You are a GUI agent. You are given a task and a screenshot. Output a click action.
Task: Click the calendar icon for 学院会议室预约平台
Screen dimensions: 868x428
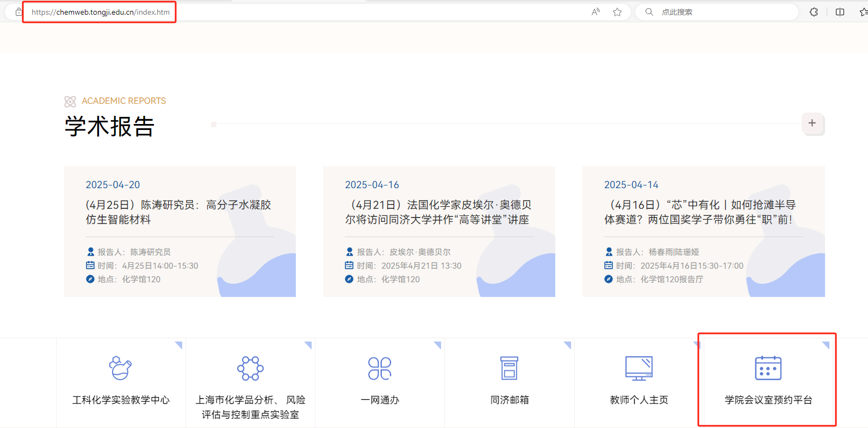tap(768, 368)
